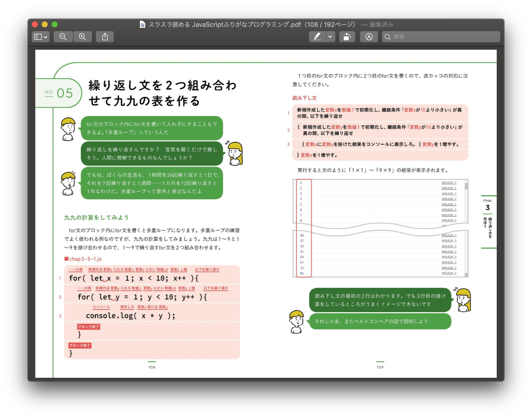Toggle the sidebar view button

38,37
